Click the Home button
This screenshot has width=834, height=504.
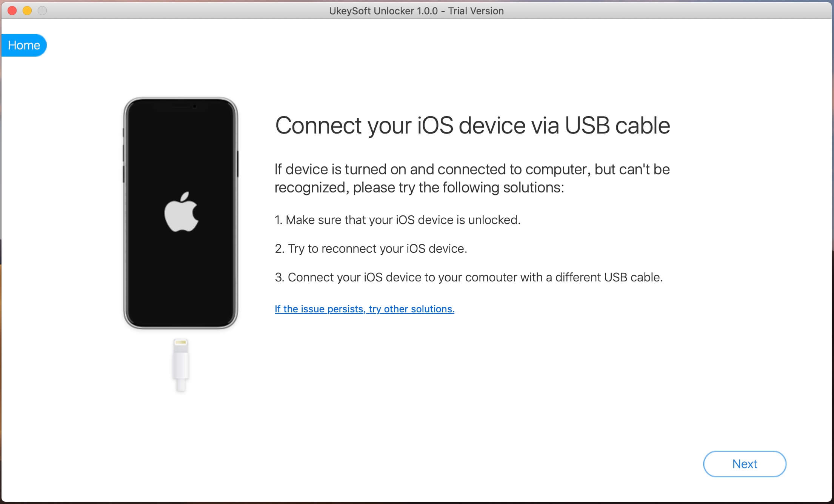coord(24,45)
